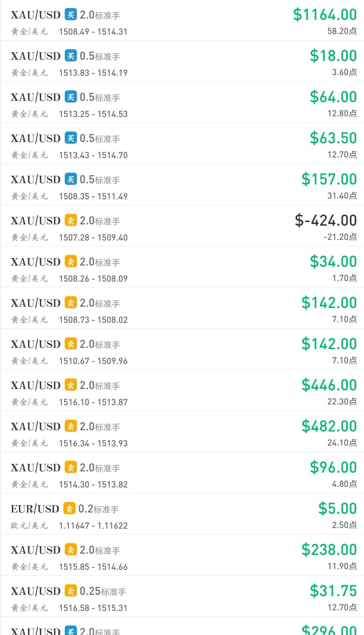Open the trade priced 1508.73 - 1508.02
This screenshot has height=635, width=364.
click(x=182, y=308)
